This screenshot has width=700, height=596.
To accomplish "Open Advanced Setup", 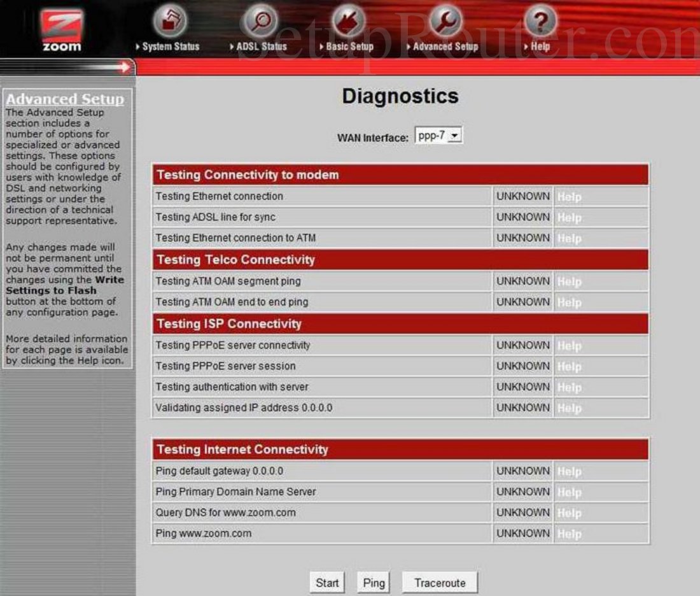I will pos(444,46).
